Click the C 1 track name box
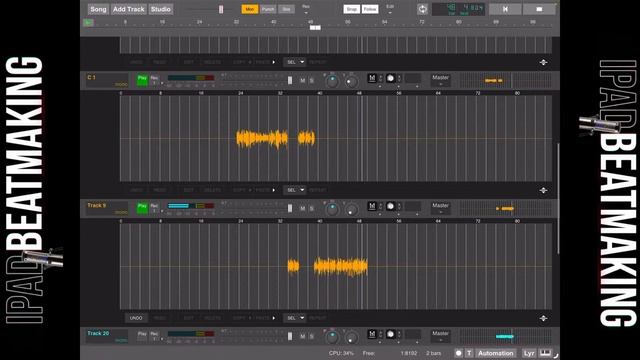640x360 pixels. 107,80
